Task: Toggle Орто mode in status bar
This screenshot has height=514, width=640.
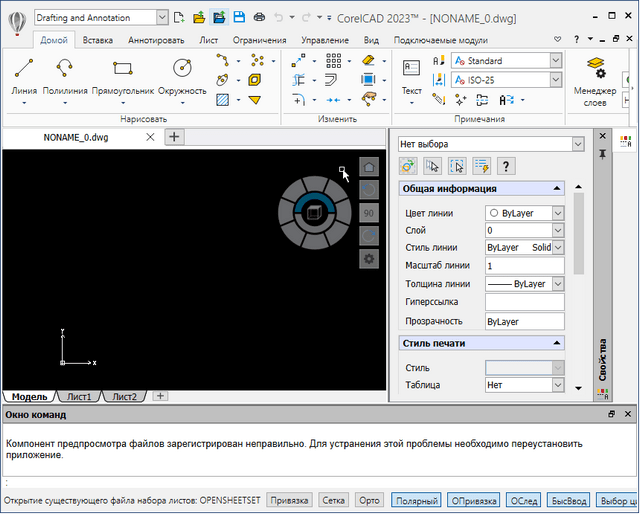Action: pos(369,500)
